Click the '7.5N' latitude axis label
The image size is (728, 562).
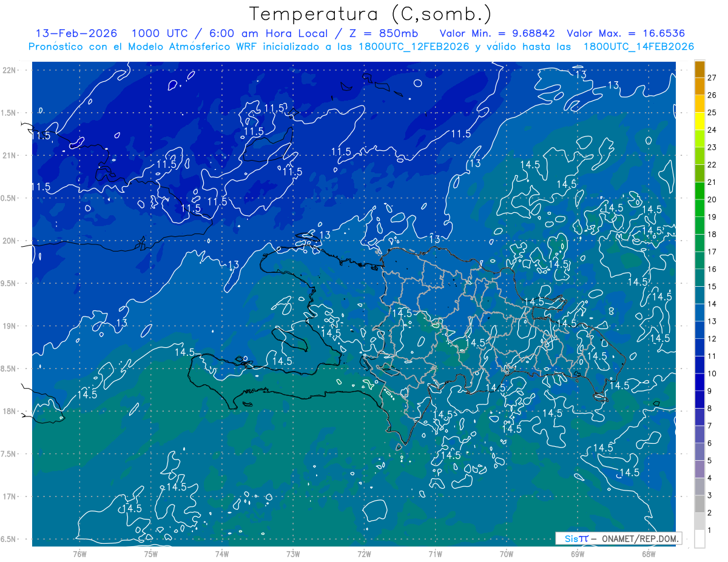coord(9,454)
